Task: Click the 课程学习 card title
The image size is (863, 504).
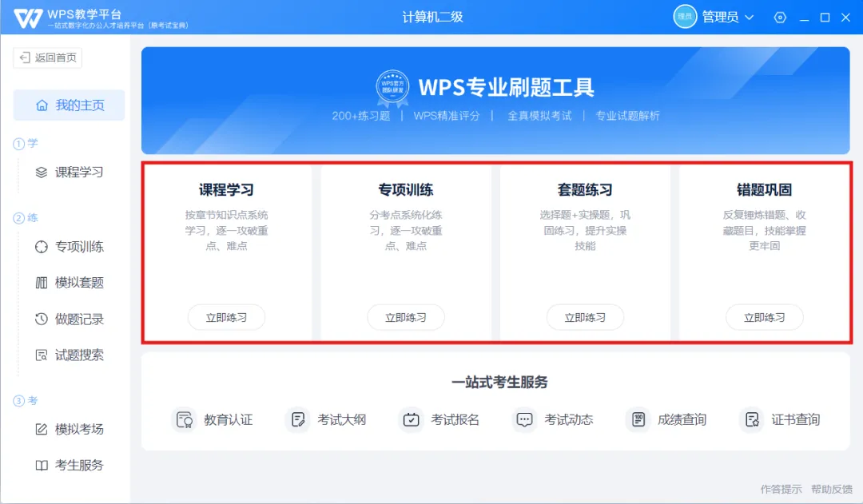Action: pyautogui.click(x=226, y=190)
